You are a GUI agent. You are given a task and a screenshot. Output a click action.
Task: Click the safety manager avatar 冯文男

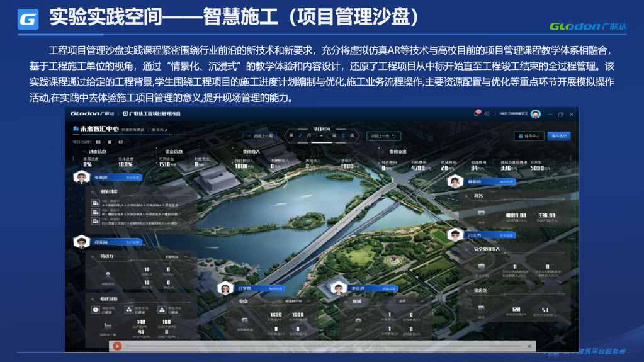[455, 235]
